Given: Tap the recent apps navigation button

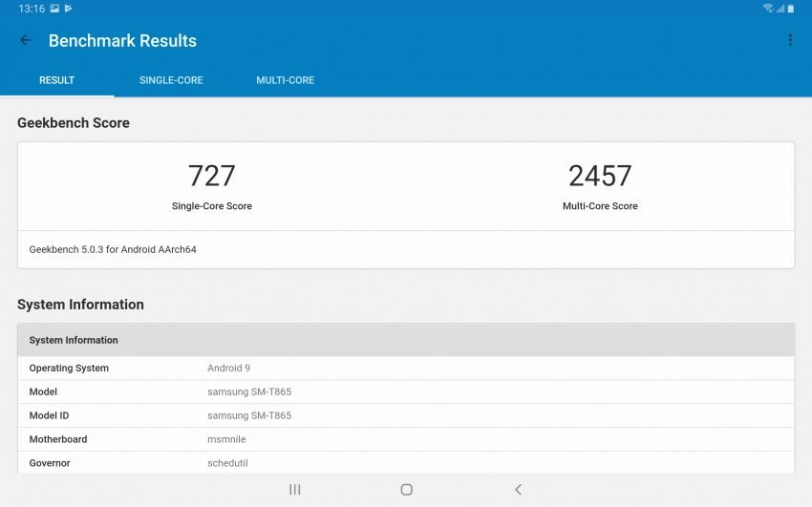Looking at the screenshot, I should pos(295,490).
